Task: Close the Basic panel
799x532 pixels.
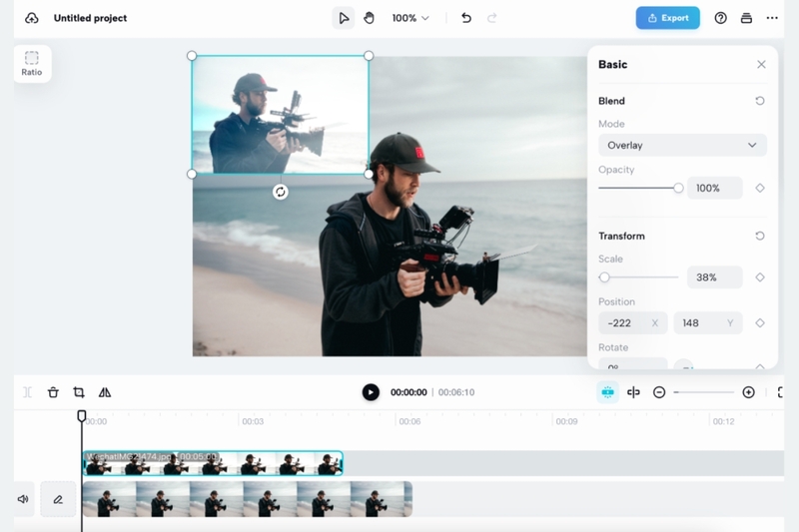Action: tap(761, 64)
